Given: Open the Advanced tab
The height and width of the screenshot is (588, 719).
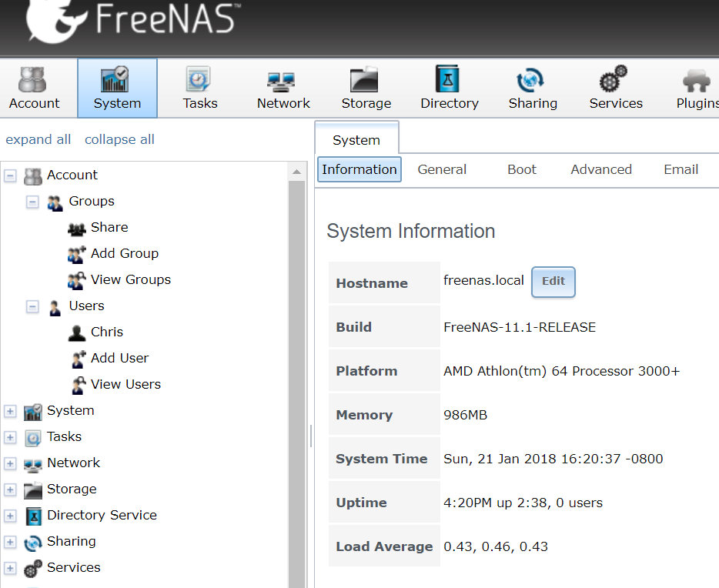Looking at the screenshot, I should [601, 169].
